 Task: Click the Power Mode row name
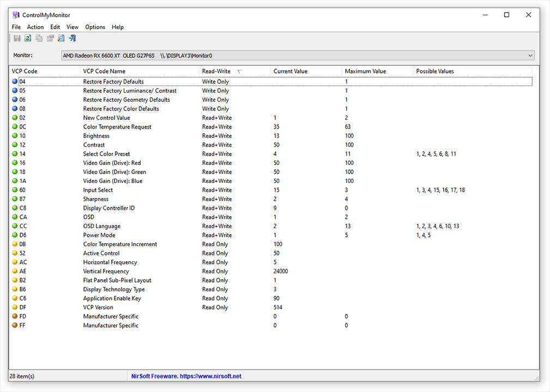99,235
